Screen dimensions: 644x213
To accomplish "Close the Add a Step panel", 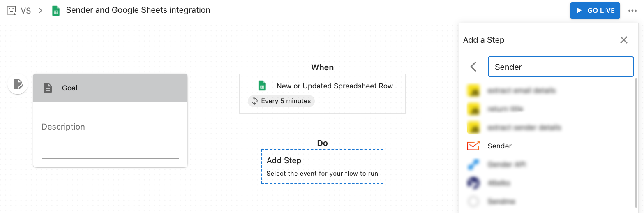I will [623, 40].
